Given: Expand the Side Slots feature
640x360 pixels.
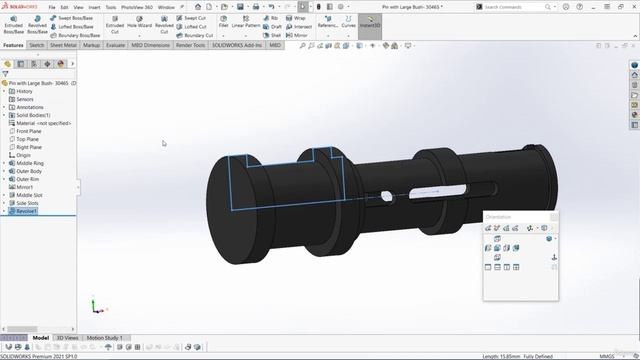Looking at the screenshot, I should click(4, 203).
